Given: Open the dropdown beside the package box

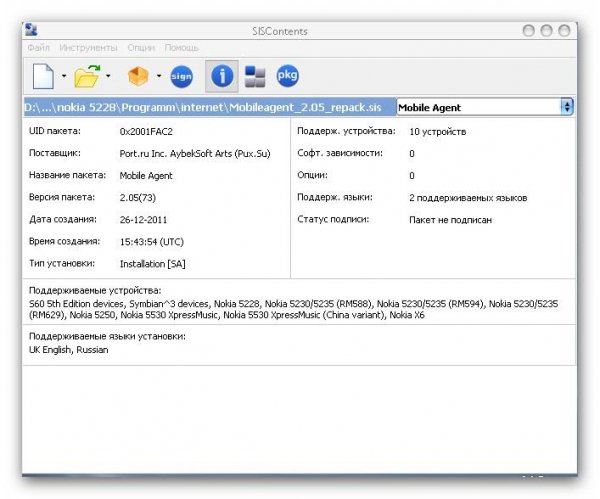Looking at the screenshot, I should [x=159, y=76].
